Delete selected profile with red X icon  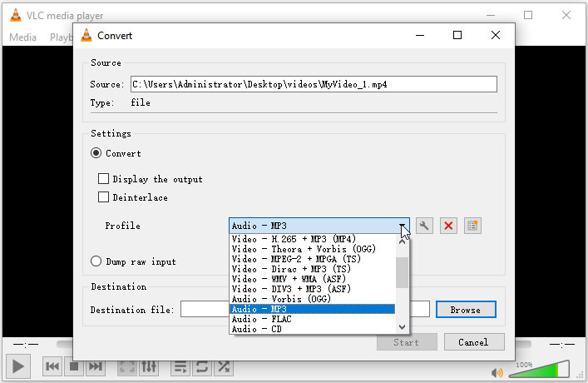(x=448, y=226)
